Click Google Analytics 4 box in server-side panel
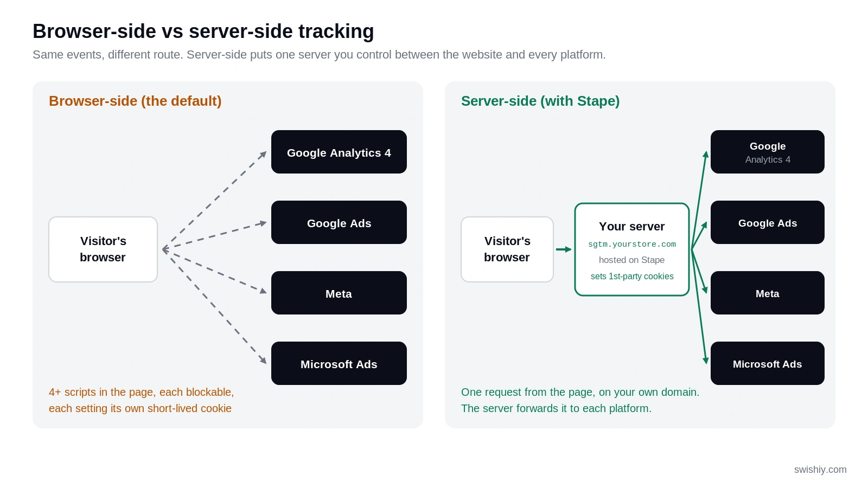Viewport: 868px width, 488px height. coord(768,152)
